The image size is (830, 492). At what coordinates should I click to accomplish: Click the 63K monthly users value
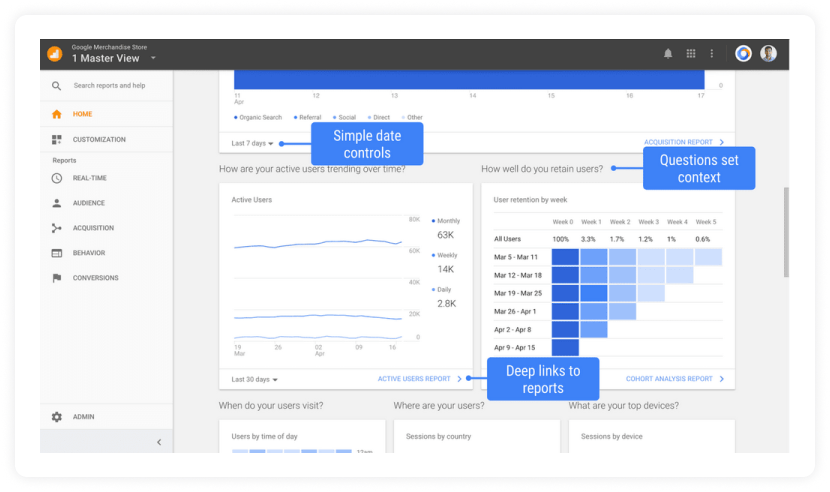(446, 235)
